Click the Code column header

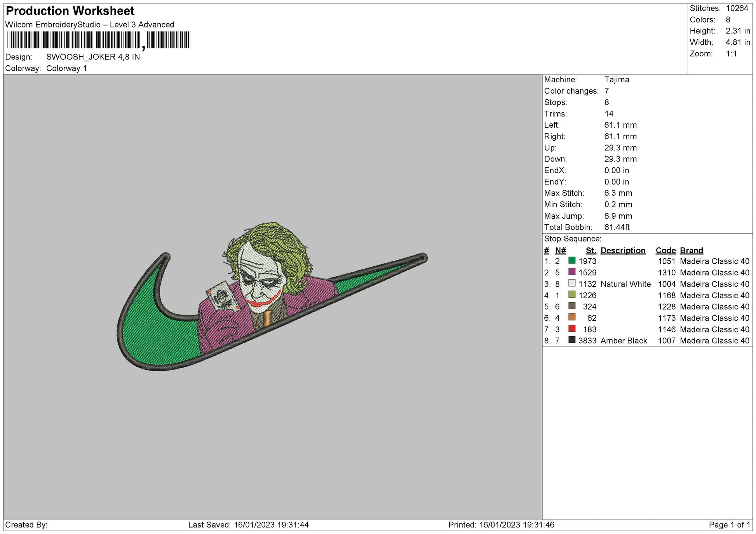coord(665,250)
